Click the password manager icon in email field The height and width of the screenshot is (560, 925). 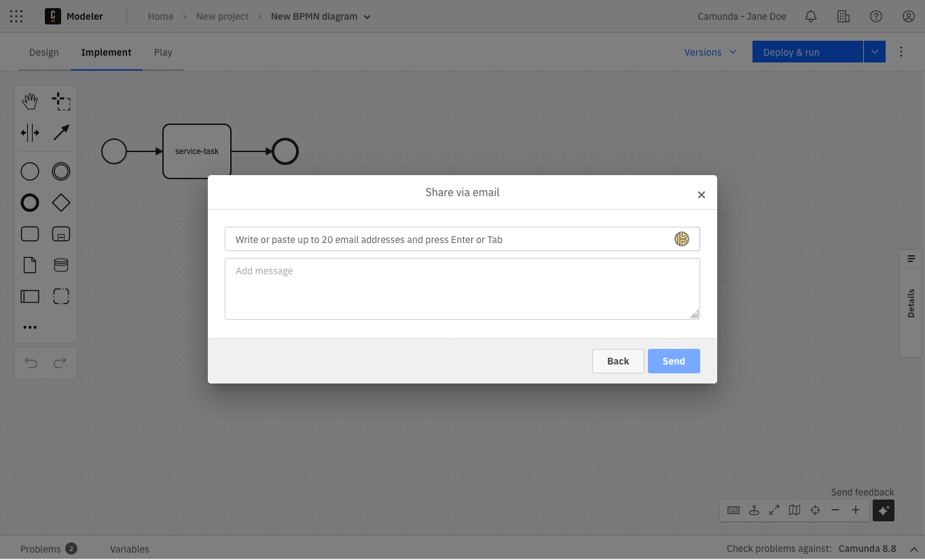(681, 239)
